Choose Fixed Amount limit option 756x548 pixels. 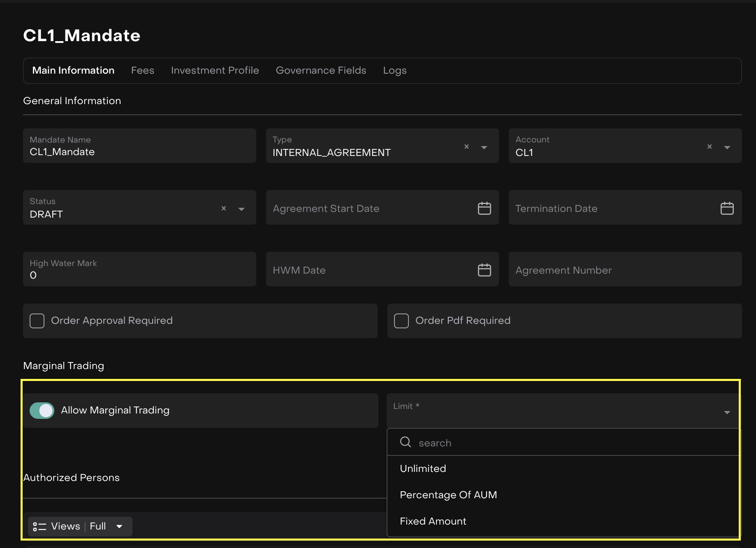(433, 521)
